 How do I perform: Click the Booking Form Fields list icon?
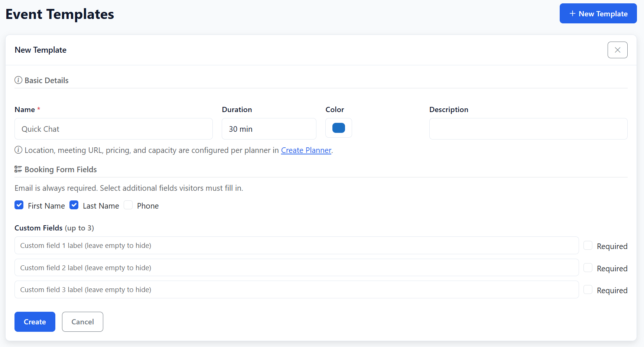click(x=18, y=169)
